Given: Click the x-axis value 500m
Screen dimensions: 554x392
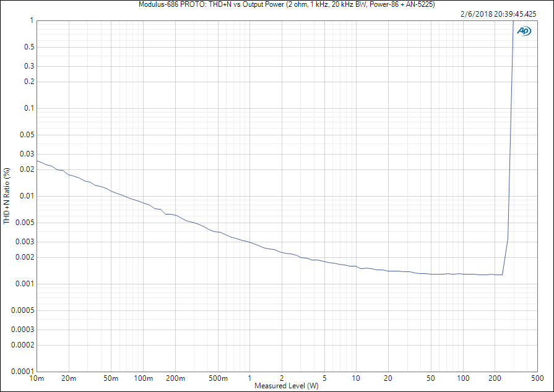Looking at the screenshot, I should click(x=218, y=378).
